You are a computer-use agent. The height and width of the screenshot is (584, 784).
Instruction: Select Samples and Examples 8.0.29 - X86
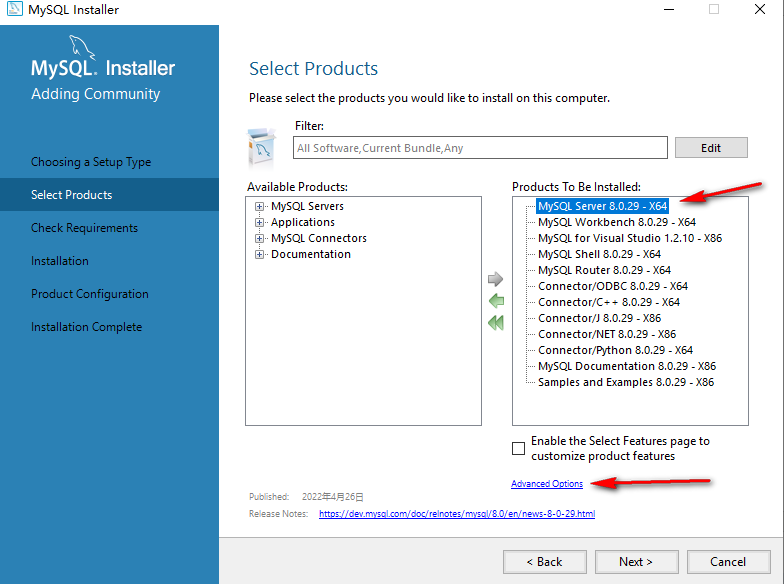(626, 382)
